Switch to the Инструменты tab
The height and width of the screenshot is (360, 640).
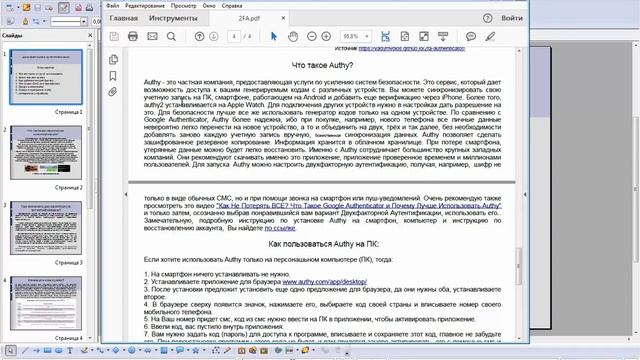pyautogui.click(x=173, y=18)
